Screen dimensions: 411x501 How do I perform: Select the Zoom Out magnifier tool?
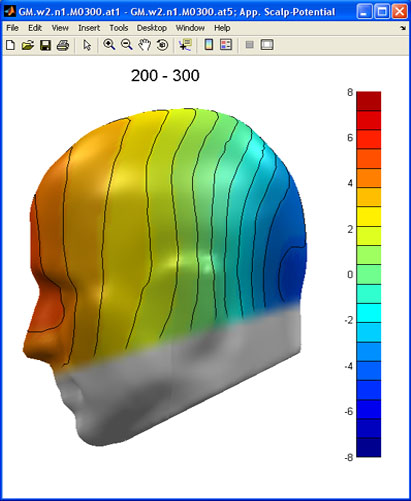[x=127, y=45]
